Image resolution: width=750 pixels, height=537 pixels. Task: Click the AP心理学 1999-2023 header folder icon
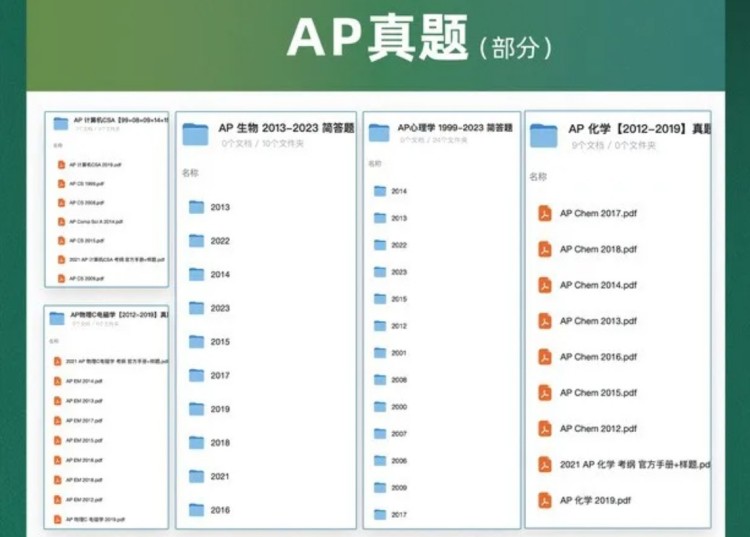pos(379,133)
